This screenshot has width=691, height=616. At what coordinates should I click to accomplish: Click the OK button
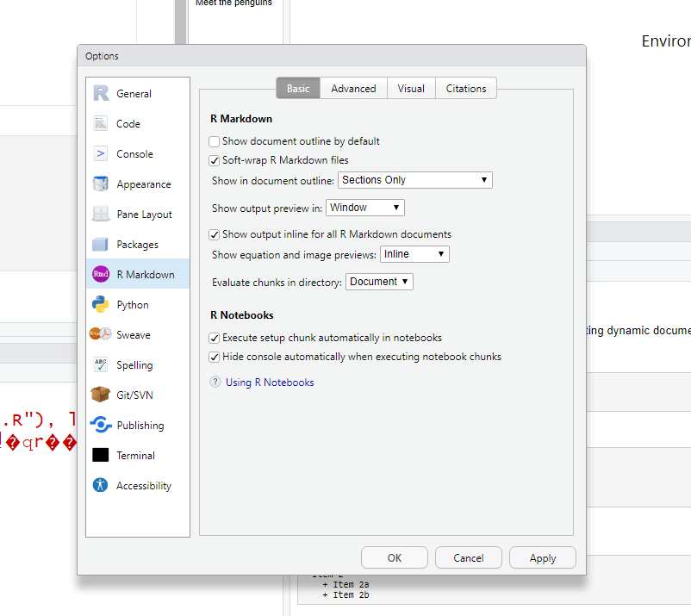tap(395, 557)
